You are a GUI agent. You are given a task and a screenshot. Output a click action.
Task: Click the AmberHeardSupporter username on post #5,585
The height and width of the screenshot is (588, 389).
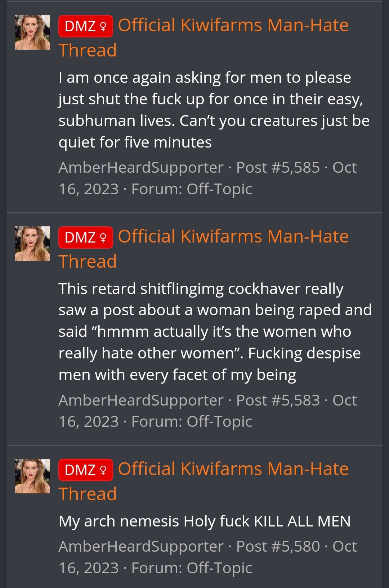click(141, 168)
